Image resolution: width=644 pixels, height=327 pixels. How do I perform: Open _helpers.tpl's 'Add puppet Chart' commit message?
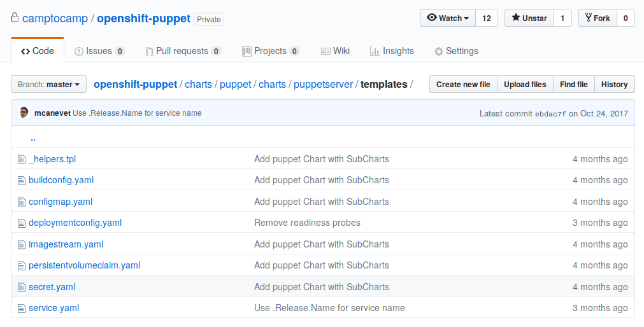coord(322,159)
